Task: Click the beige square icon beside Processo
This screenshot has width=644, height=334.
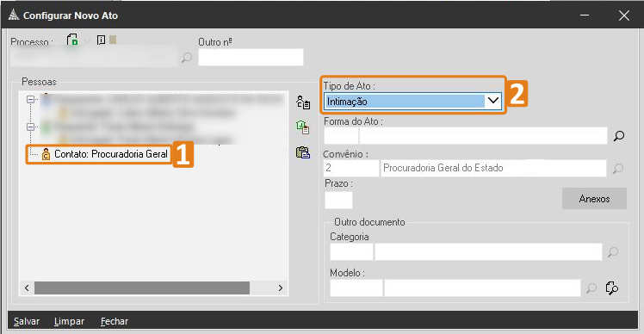Action: point(113,40)
